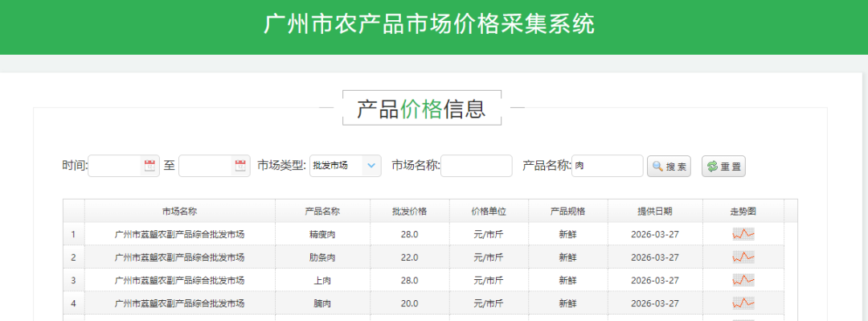
Task: Select row number 4 cell
Action: coord(74,304)
